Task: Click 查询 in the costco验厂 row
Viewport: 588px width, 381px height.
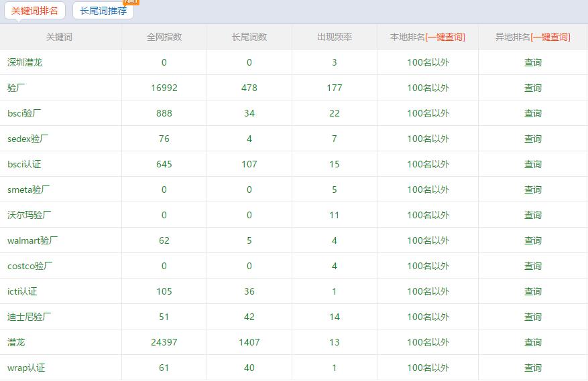Action: tap(533, 266)
